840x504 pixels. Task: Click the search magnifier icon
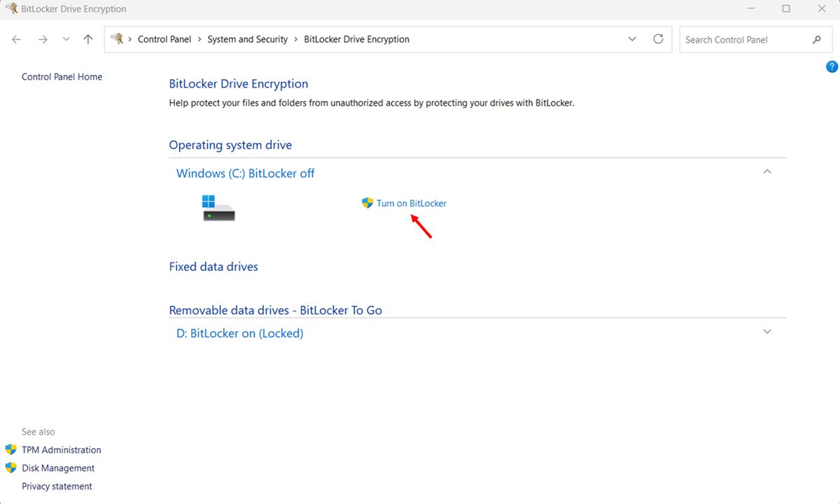pyautogui.click(x=817, y=39)
